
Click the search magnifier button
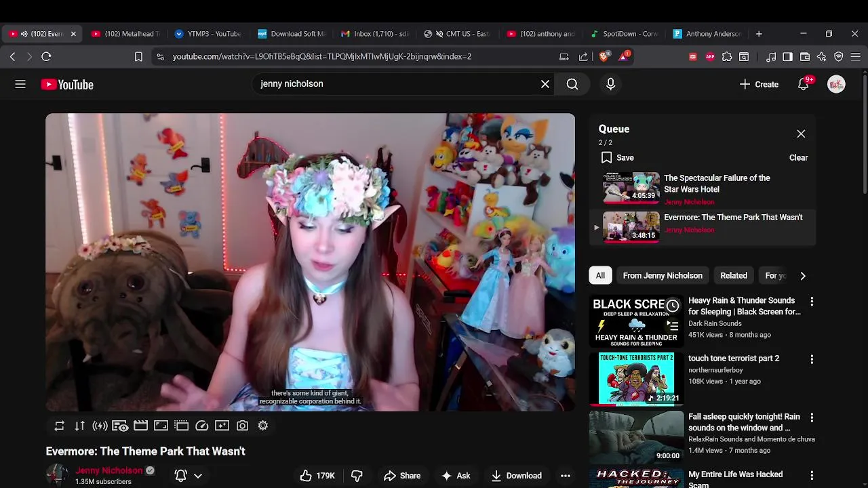572,84
